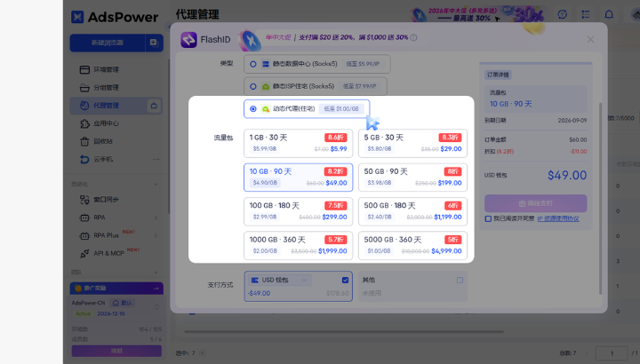Select the 500 GB · 180 天 package
Viewport: 640px width, 364px height.
412,211
